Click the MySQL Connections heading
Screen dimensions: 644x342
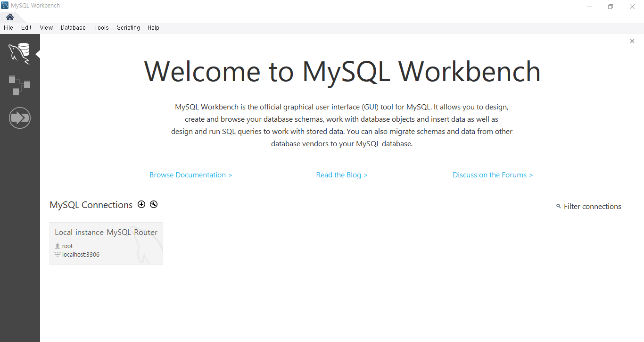coord(91,205)
